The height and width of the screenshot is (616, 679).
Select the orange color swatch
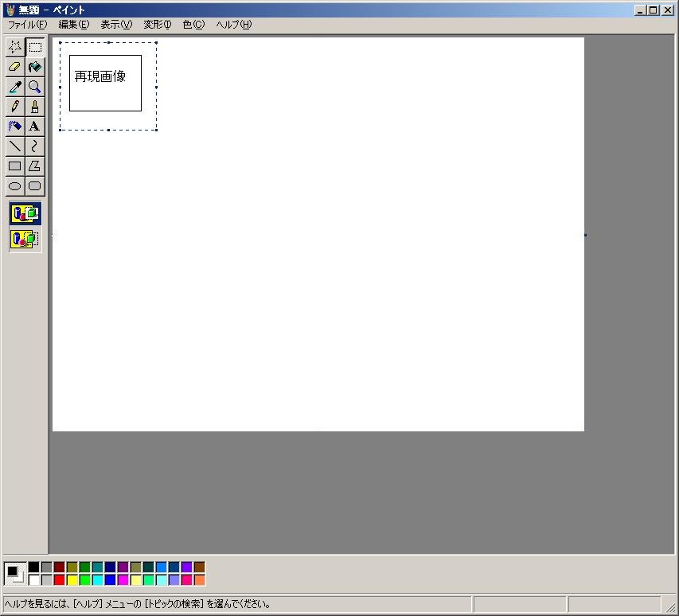[x=200, y=579]
